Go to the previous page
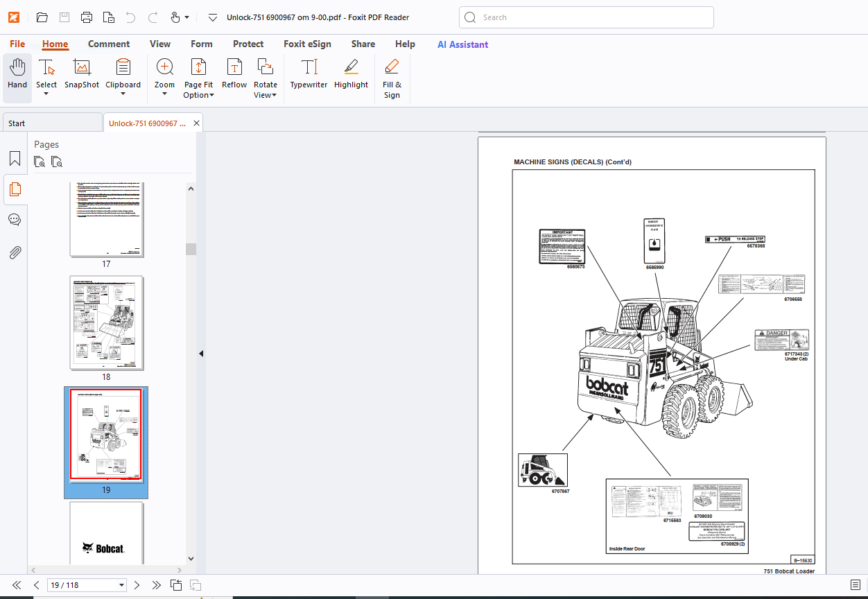Screen dimensions: 868x599 coord(37,585)
